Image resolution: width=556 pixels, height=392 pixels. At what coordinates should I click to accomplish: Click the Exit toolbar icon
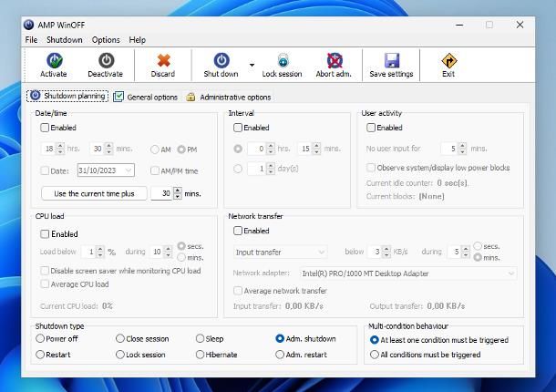click(449, 61)
